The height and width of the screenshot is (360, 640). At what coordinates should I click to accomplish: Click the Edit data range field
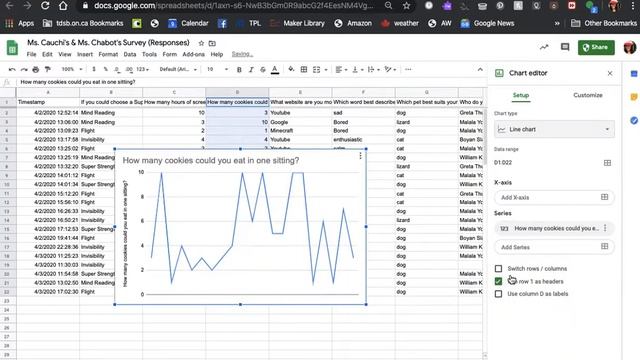[x=547, y=162]
